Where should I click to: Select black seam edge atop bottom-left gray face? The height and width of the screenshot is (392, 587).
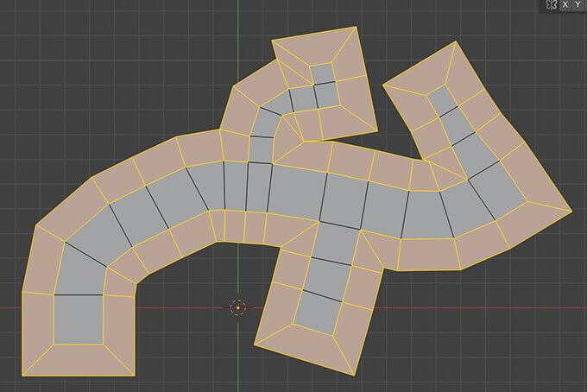click(78, 294)
